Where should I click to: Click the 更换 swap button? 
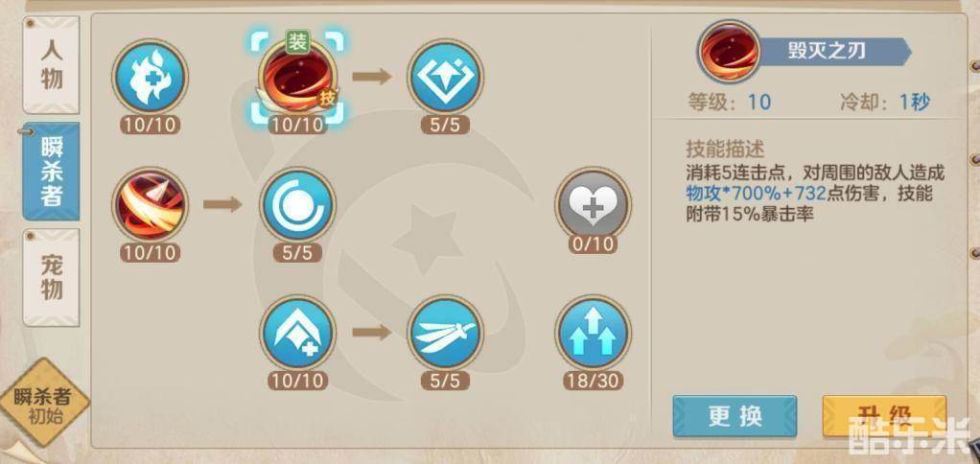735,416
